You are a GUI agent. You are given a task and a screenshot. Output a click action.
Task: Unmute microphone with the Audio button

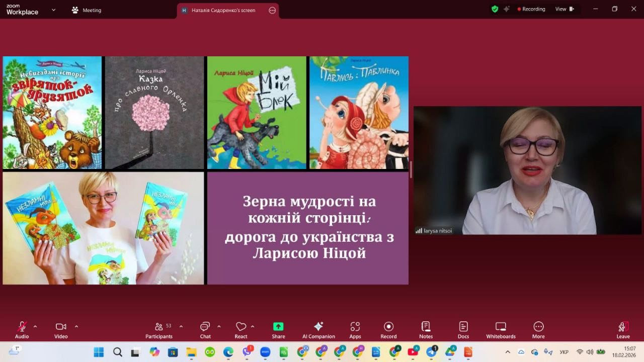(22, 330)
